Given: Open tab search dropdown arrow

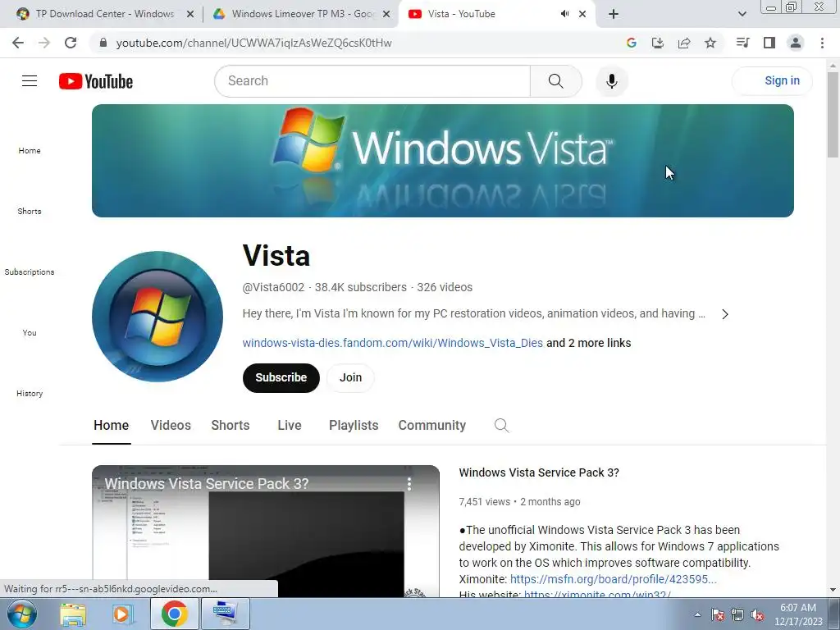Looking at the screenshot, I should [742, 14].
